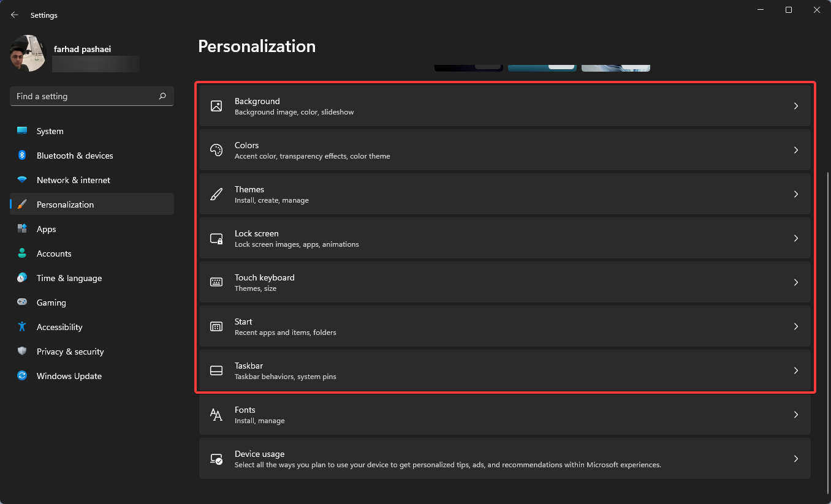Expand the Background row chevron
This screenshot has height=504, width=831.
pyautogui.click(x=796, y=106)
